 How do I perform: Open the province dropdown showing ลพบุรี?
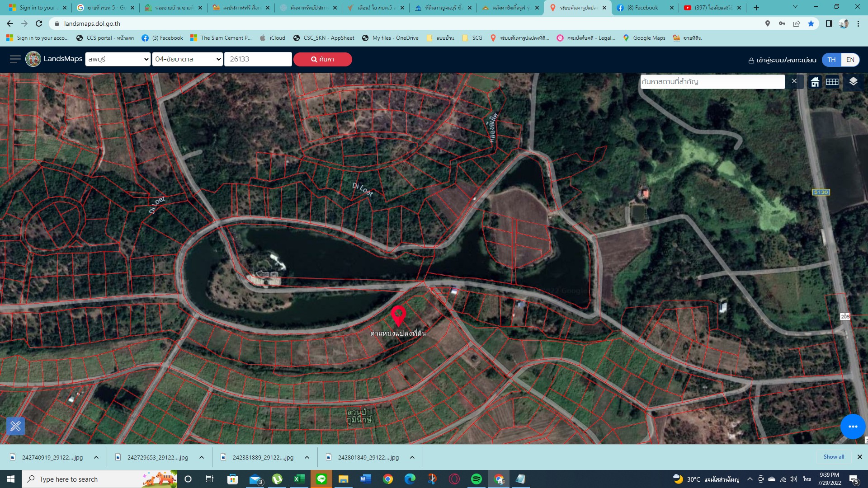click(118, 59)
